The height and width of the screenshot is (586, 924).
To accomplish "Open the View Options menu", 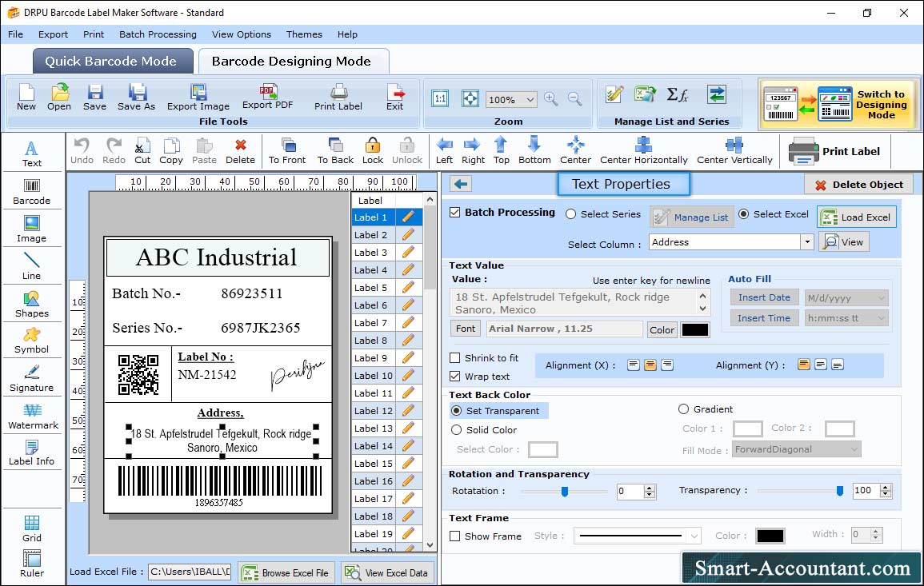I will pos(242,34).
